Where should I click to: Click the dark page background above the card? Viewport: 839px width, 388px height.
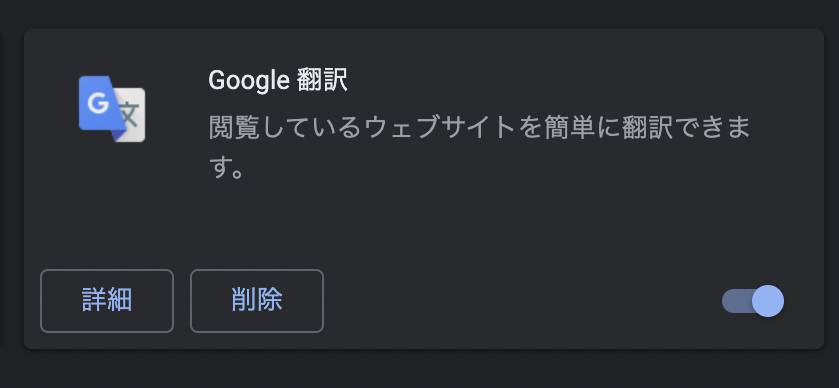(x=420, y=13)
